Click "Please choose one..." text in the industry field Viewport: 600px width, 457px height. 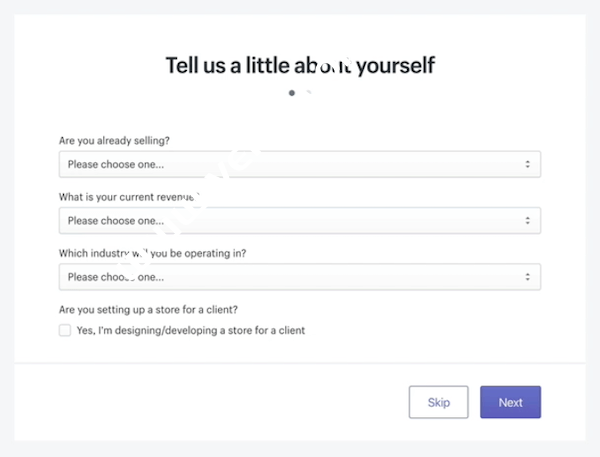(x=116, y=277)
